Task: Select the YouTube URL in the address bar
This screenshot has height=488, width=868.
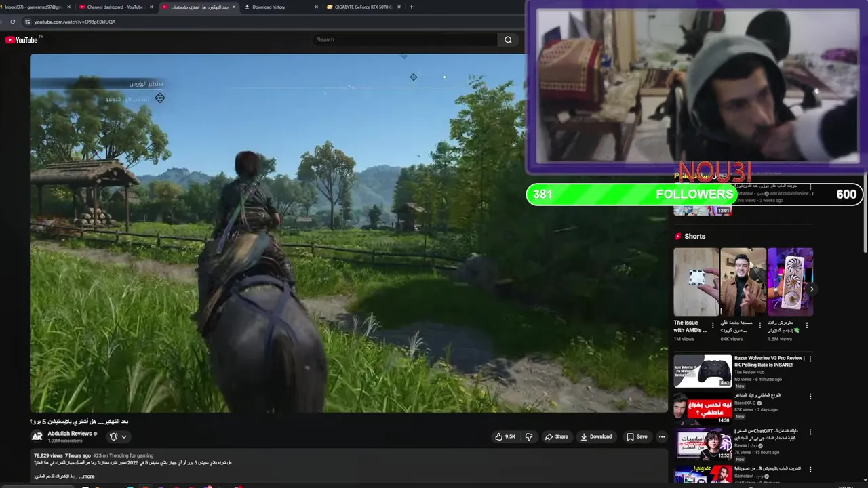Action: [75, 22]
